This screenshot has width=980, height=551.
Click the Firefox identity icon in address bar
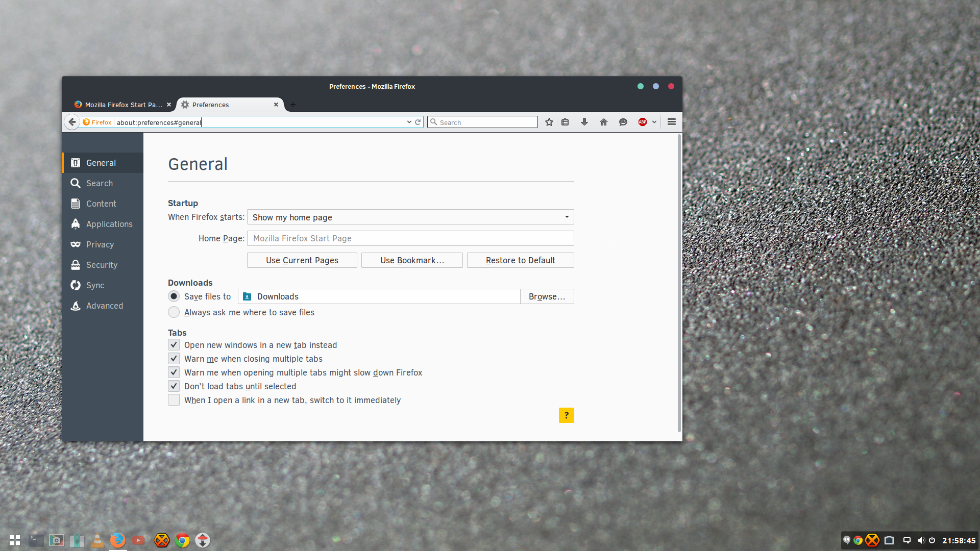tap(97, 122)
